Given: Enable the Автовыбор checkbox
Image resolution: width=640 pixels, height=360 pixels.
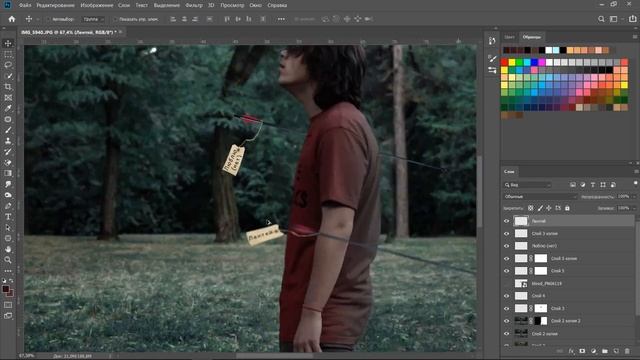Looking at the screenshot, I should coord(48,19).
